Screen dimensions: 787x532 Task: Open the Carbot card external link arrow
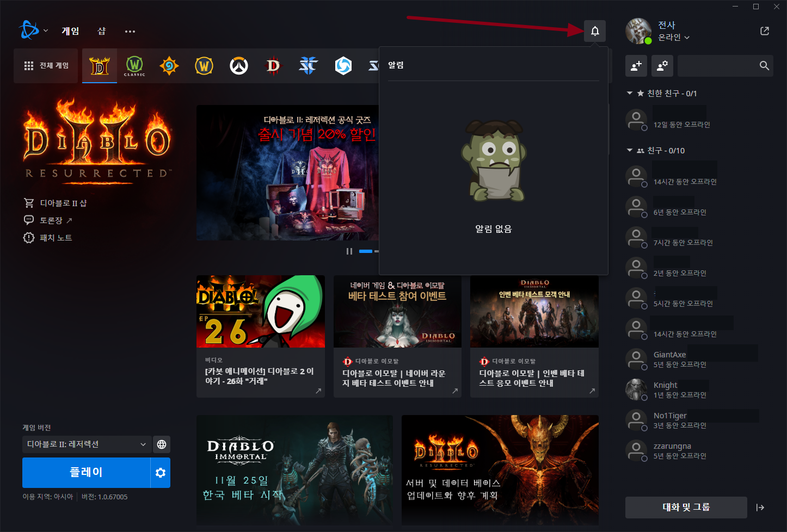point(318,391)
